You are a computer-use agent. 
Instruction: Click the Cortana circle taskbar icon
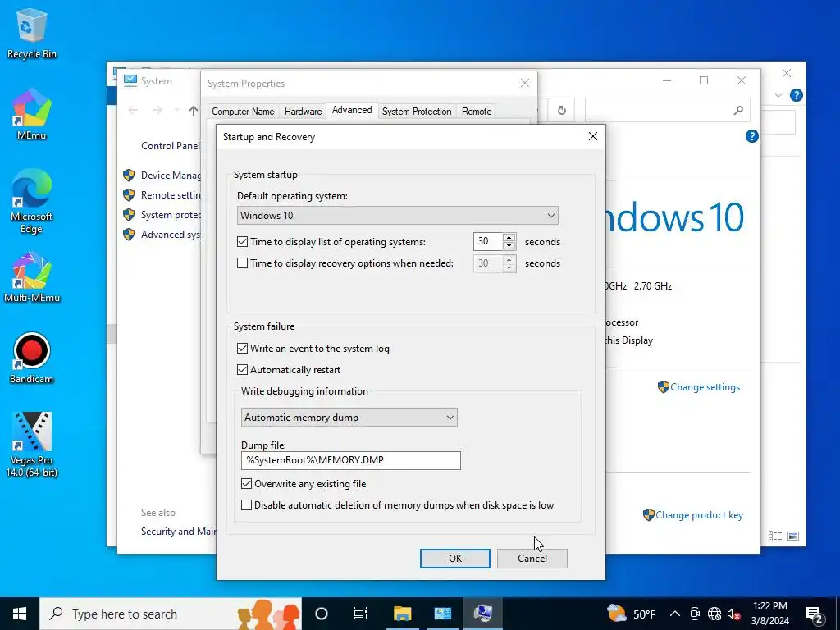click(x=322, y=614)
